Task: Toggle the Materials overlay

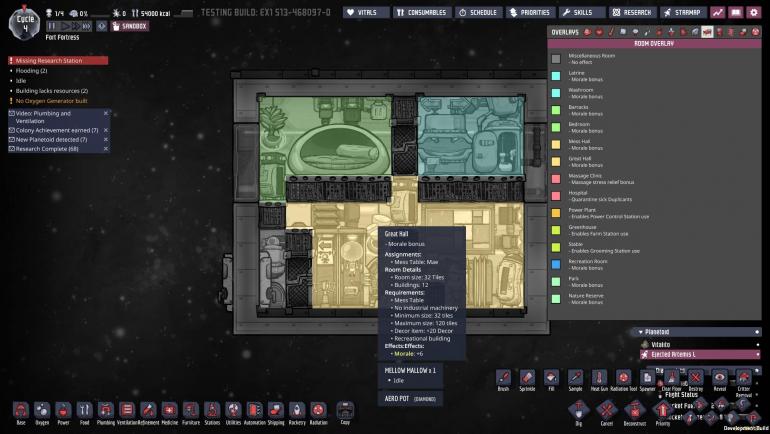Action: click(x=623, y=32)
